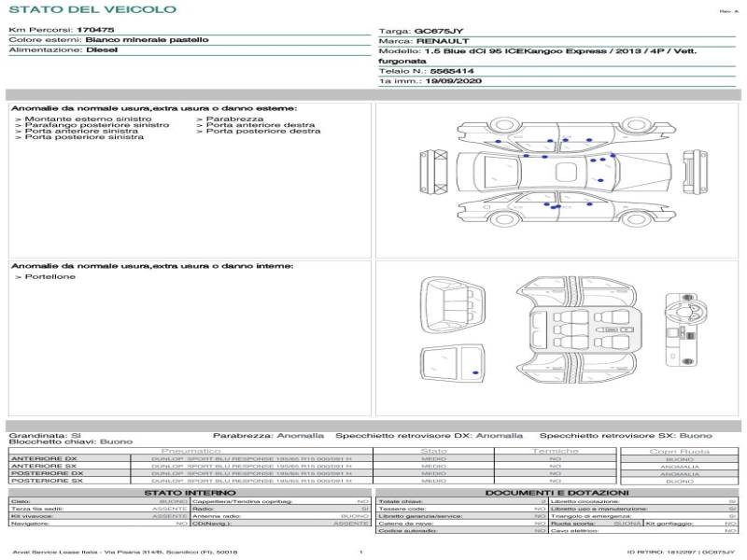Click the Triangolo di emergenza row
747x560 pixels.
(x=643, y=516)
